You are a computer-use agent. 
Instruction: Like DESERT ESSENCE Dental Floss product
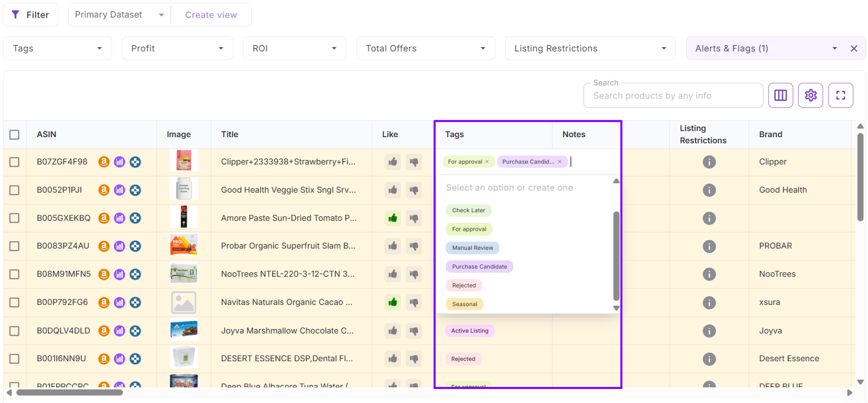tap(393, 359)
